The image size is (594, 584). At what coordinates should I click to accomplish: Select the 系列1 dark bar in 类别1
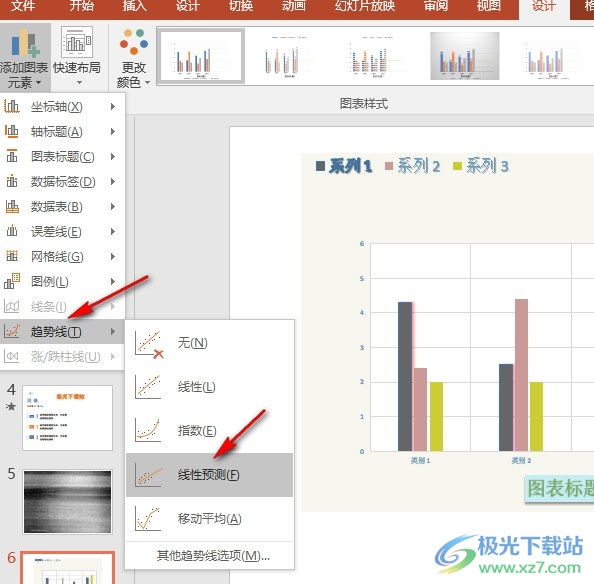(x=405, y=376)
